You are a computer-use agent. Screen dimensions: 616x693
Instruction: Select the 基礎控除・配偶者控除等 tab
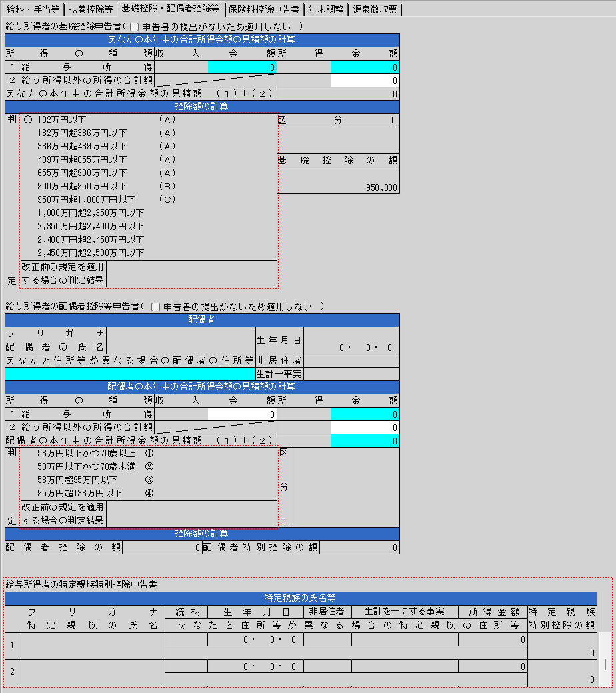(171, 9)
